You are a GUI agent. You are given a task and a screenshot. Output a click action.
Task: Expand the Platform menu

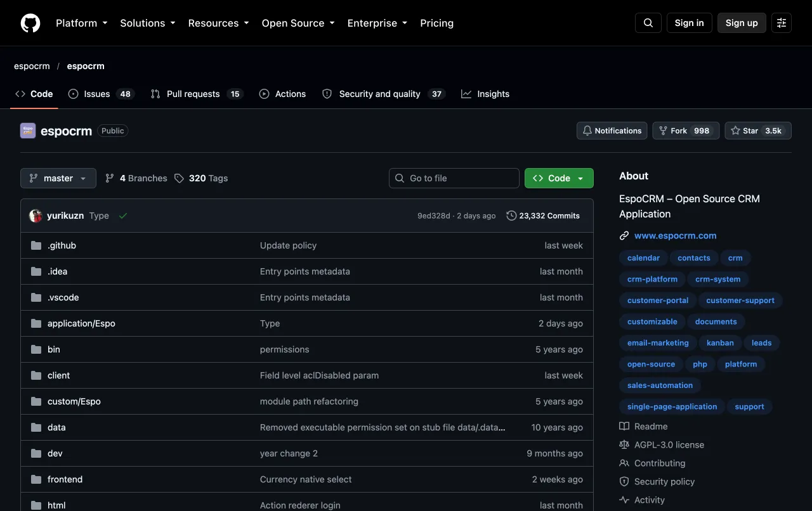pyautogui.click(x=82, y=23)
